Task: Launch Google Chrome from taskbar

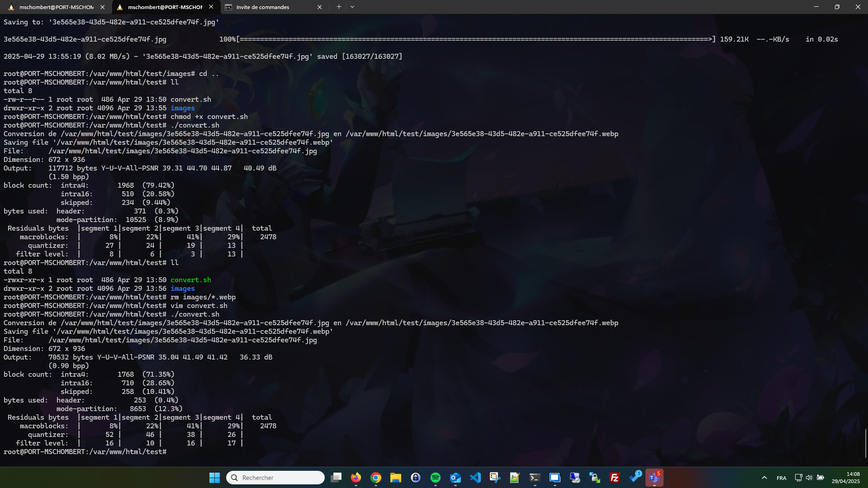Action: 376,478
